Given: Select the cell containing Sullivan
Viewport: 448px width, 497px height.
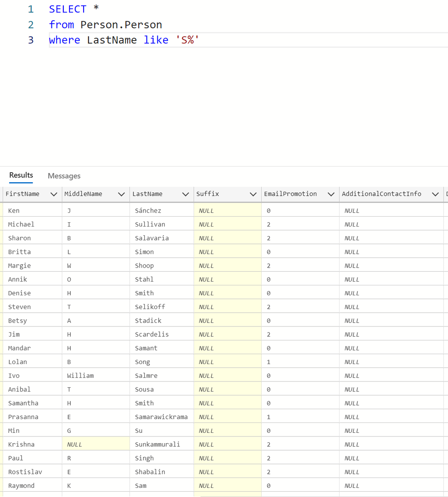Looking at the screenshot, I should pos(161,224).
